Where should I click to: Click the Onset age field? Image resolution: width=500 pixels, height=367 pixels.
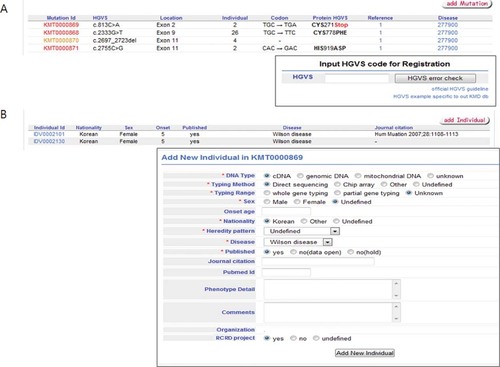(286, 211)
